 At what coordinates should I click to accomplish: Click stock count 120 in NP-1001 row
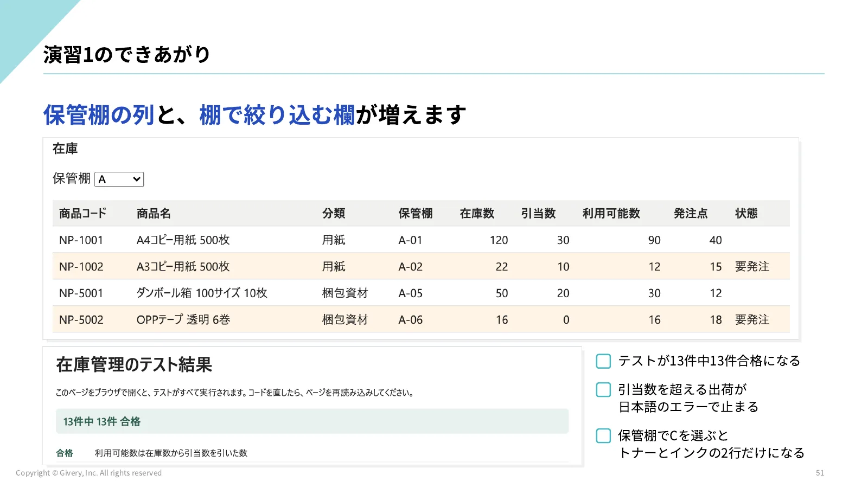coord(499,240)
